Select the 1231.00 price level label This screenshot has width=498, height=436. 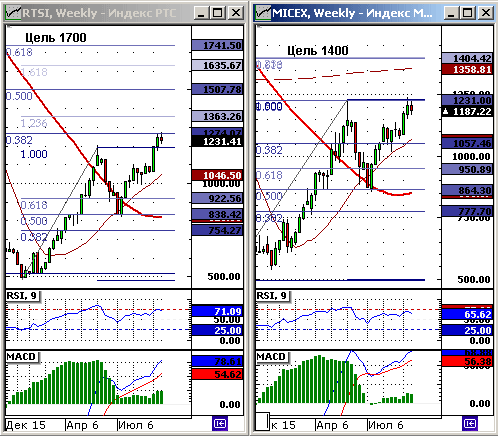(x=467, y=100)
